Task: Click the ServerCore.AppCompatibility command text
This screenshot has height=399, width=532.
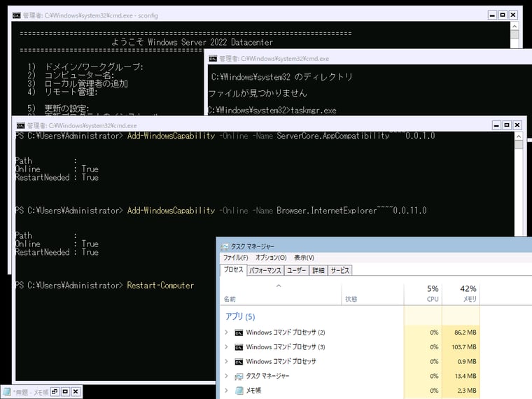Action: 356,136
